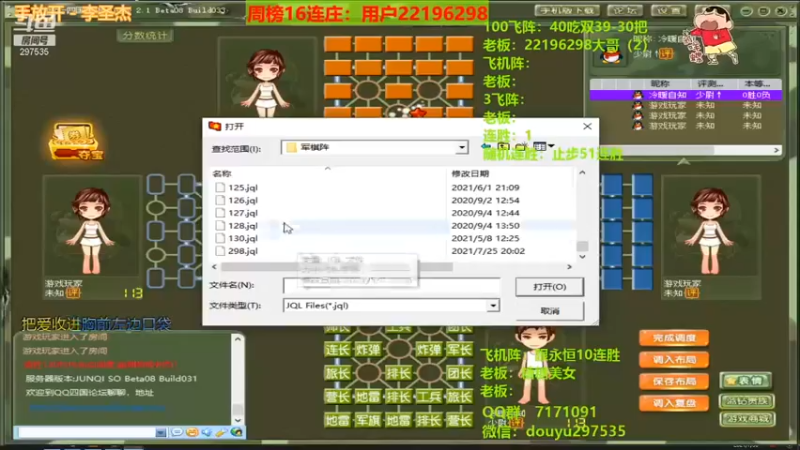Screen dimensions: 800x450
Task: Focus the 文件名 input field
Action: [x=391, y=286]
